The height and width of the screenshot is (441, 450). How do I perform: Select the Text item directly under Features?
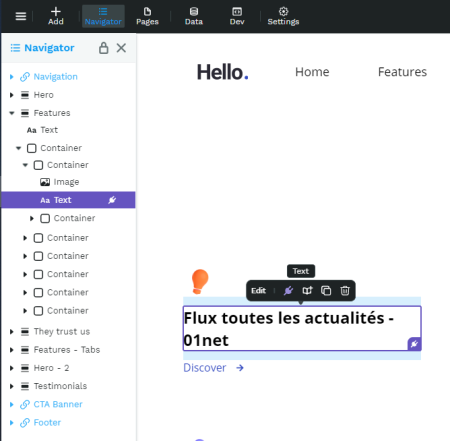(x=68, y=130)
